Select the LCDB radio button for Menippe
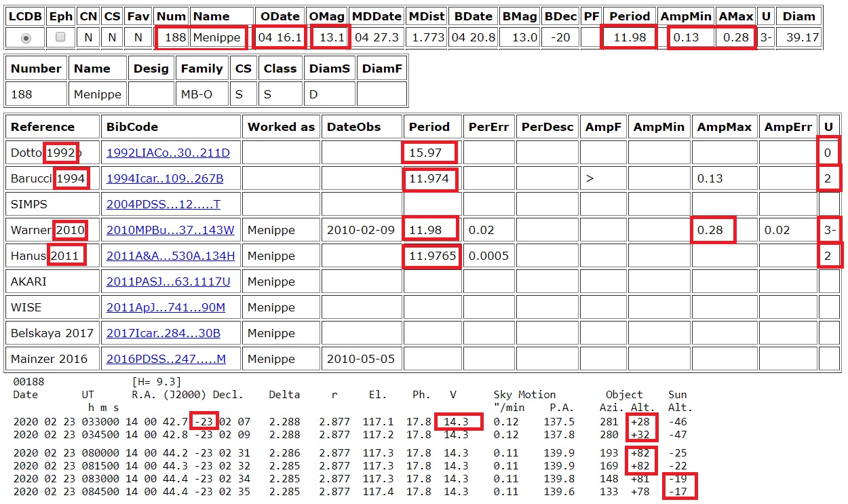This screenshot has width=848, height=504. point(26,38)
